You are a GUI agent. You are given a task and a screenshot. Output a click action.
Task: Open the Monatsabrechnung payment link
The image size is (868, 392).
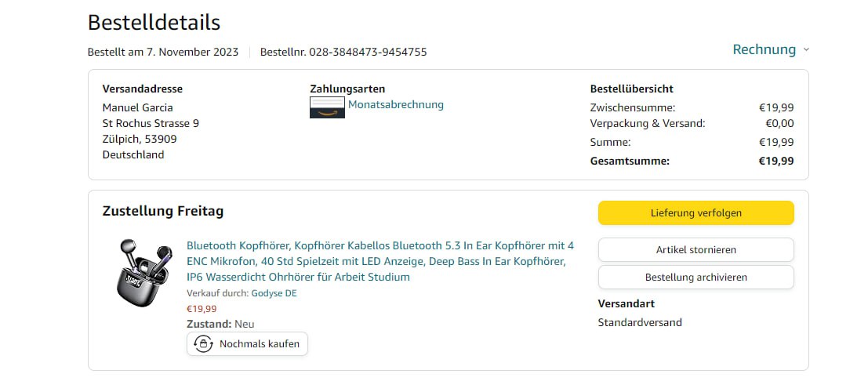click(x=396, y=104)
